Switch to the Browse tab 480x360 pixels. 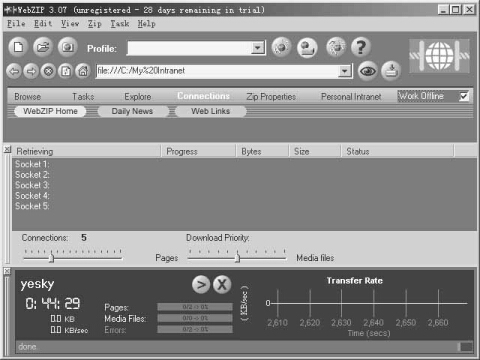pos(28,97)
